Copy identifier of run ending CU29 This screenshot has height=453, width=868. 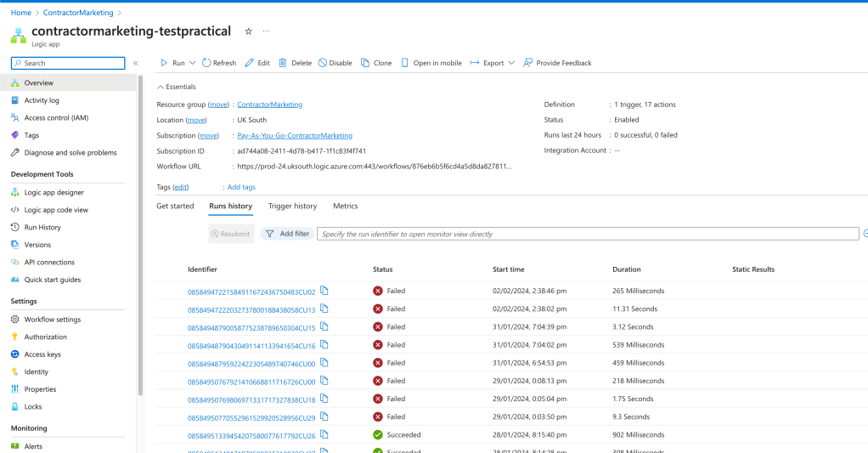(x=324, y=416)
